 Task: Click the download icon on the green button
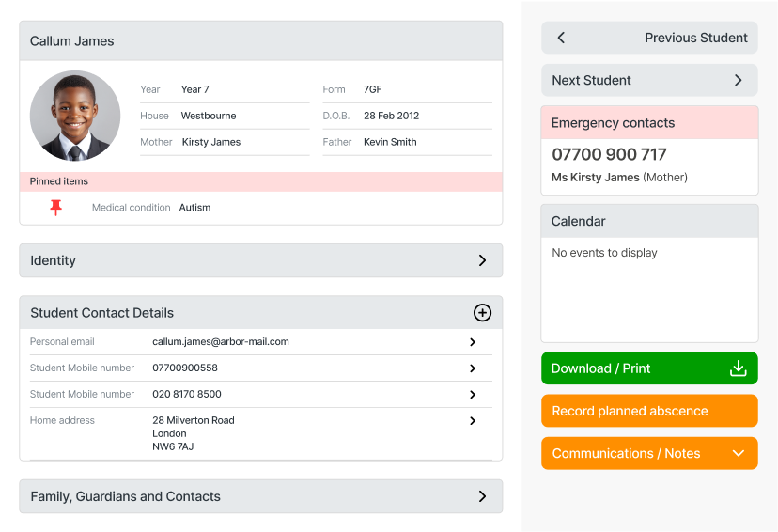pos(739,368)
